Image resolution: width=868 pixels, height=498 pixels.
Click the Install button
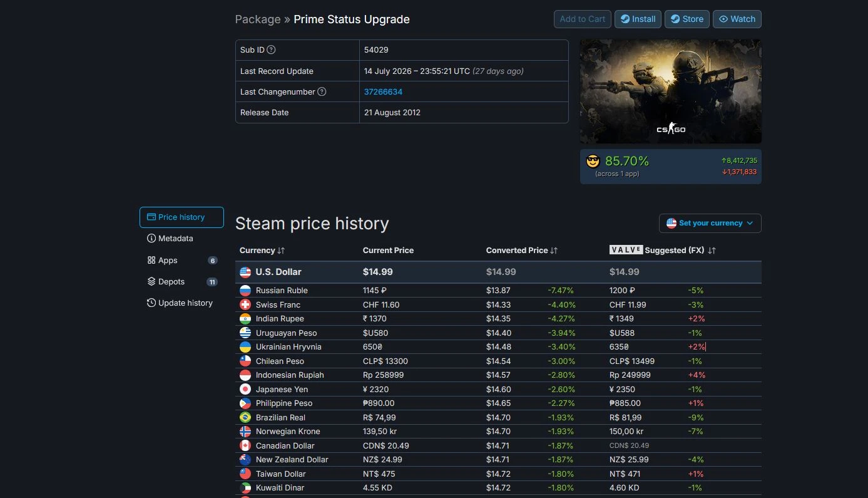pyautogui.click(x=638, y=19)
